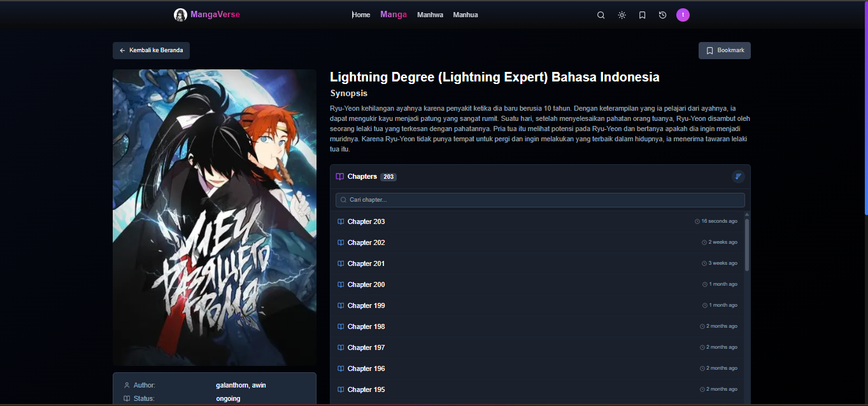Open the Manhwa nav item

pos(430,15)
